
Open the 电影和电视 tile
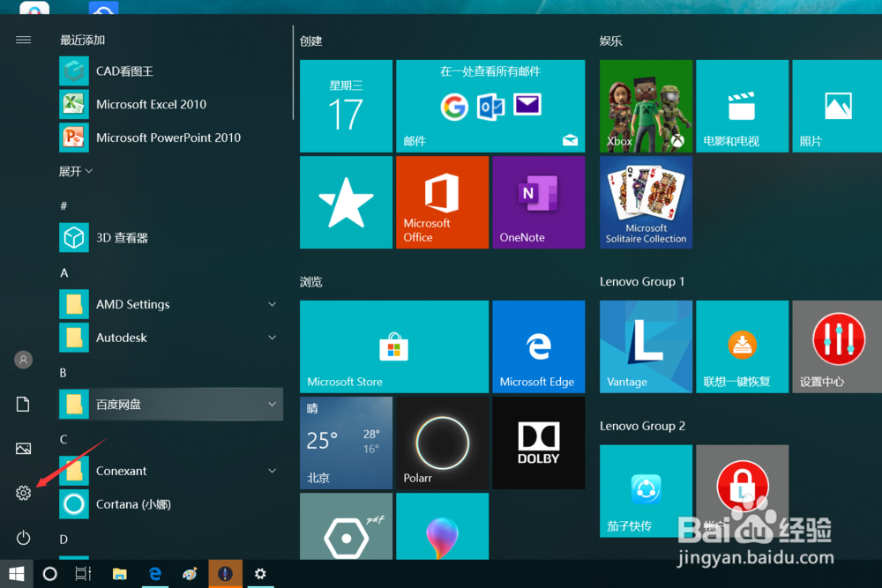(x=742, y=106)
